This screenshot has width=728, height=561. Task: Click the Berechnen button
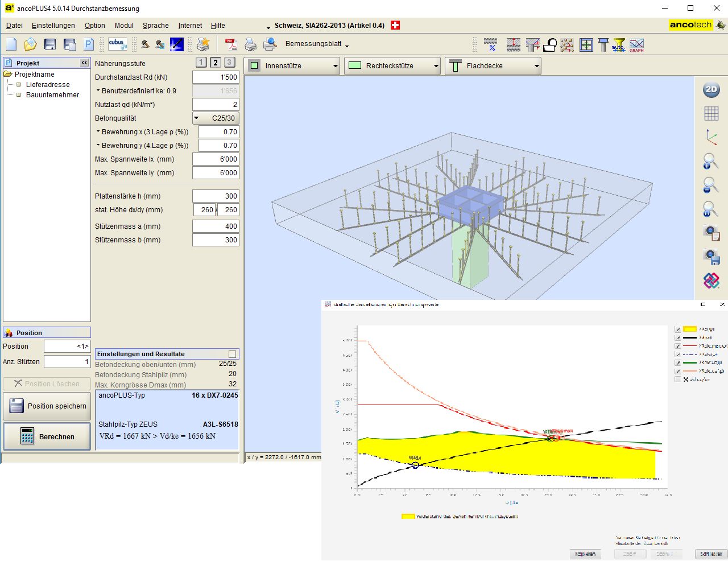[47, 437]
